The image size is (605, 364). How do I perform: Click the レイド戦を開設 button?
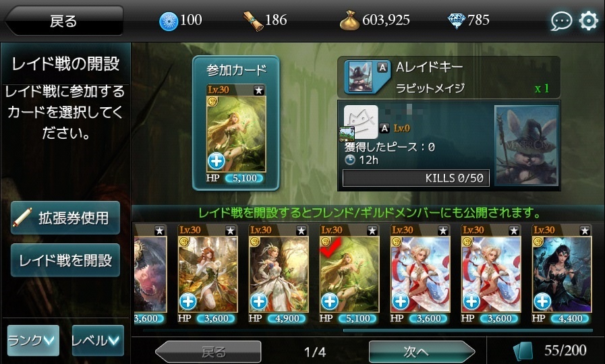click(65, 260)
